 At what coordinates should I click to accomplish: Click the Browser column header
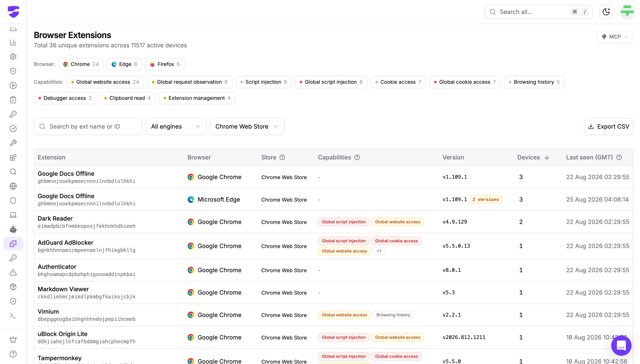[x=199, y=157]
